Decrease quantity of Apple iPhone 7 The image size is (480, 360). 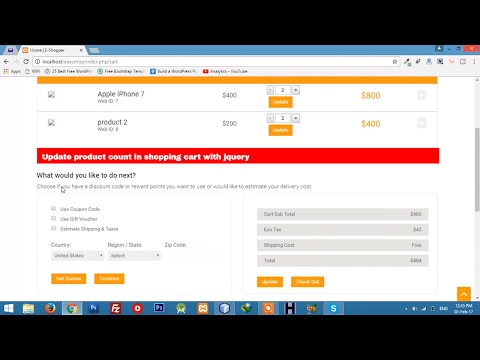pos(270,90)
